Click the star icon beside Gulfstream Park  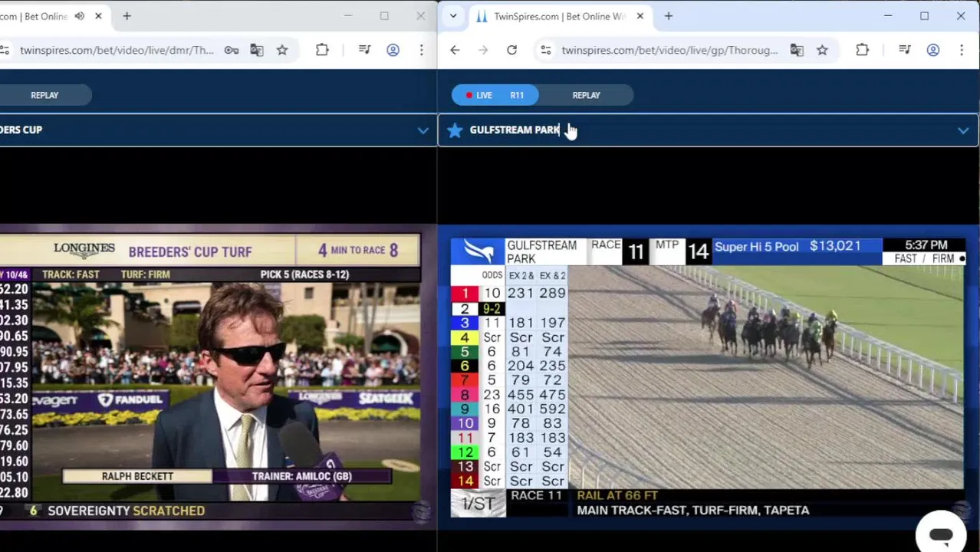click(x=455, y=130)
